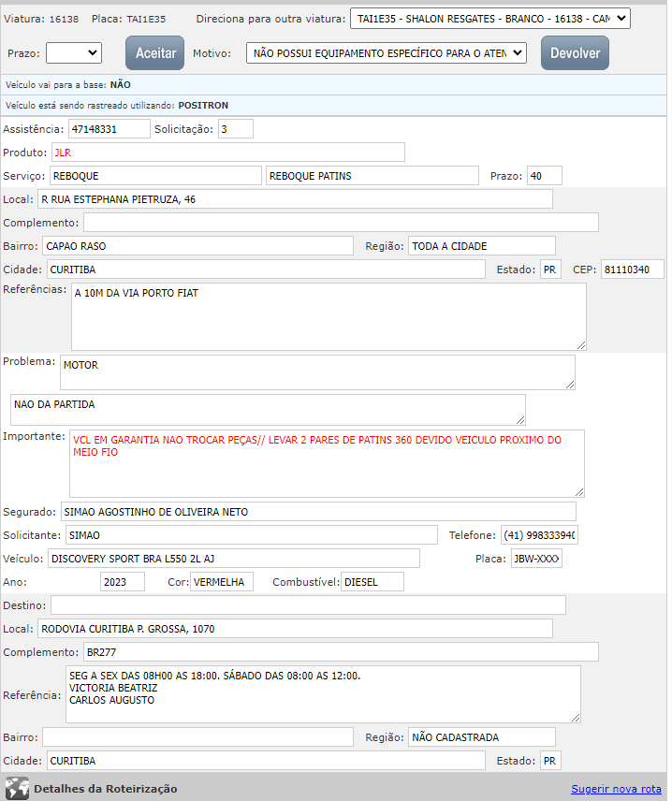Image resolution: width=672 pixels, height=801 pixels.
Task: Click the empty Complemento field under Local
Action: 341,223
